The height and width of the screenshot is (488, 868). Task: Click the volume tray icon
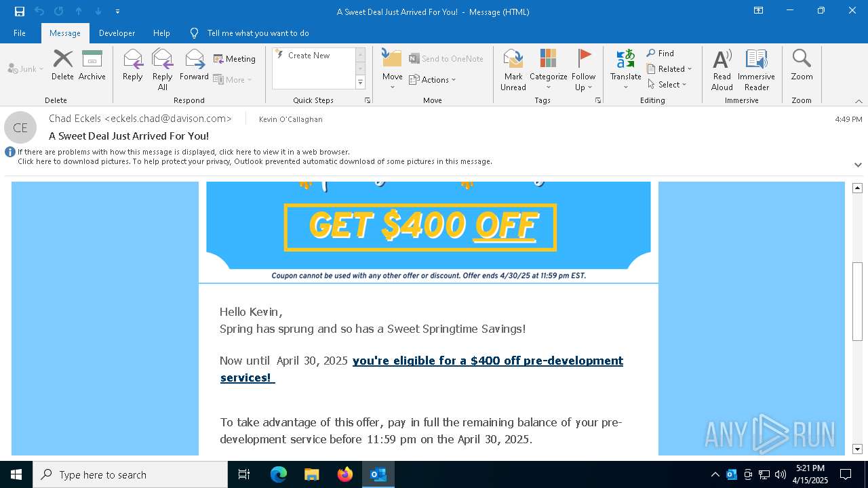click(781, 474)
